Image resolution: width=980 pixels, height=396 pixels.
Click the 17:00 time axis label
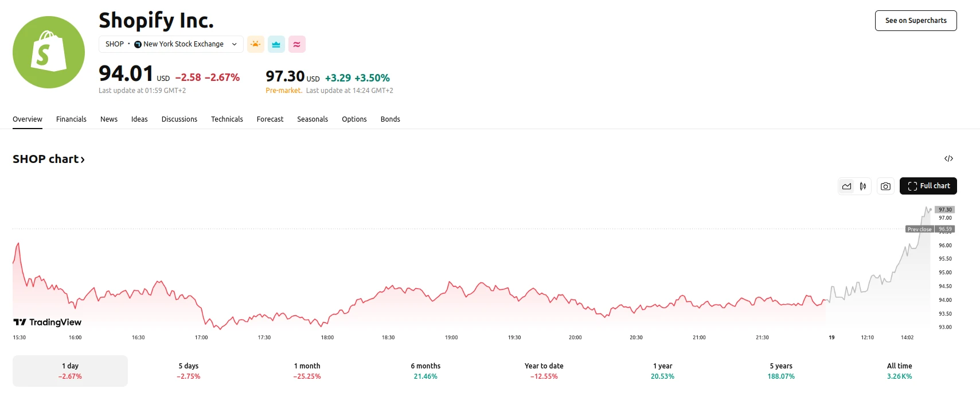click(x=201, y=337)
